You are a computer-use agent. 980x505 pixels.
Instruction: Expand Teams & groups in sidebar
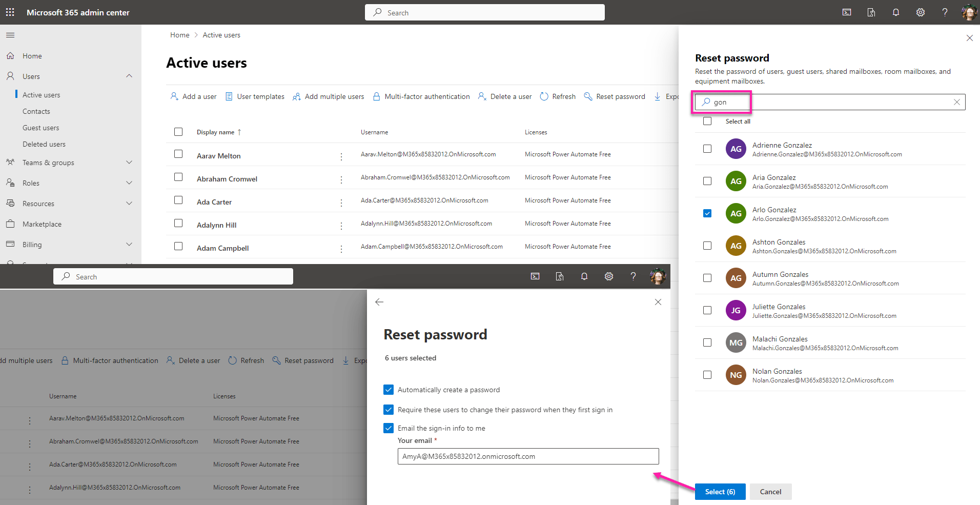coord(129,163)
